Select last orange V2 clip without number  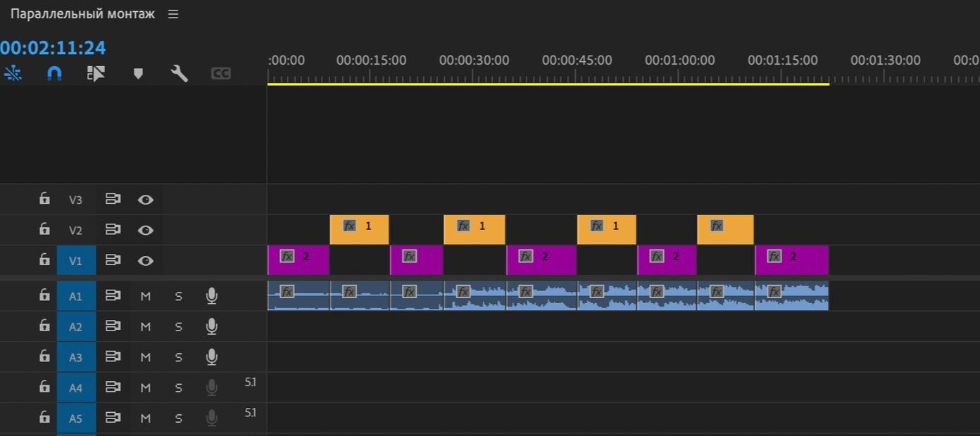coord(725,230)
